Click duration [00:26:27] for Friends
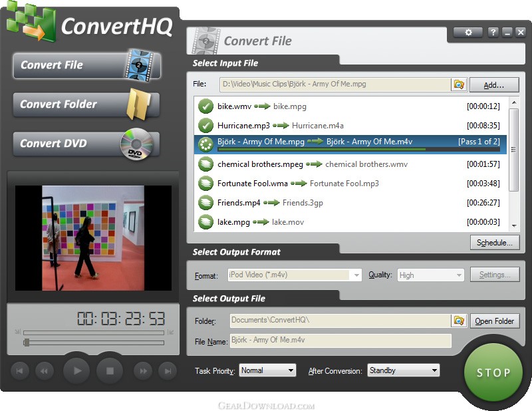Viewport: 532px width, 411px height. (x=483, y=203)
